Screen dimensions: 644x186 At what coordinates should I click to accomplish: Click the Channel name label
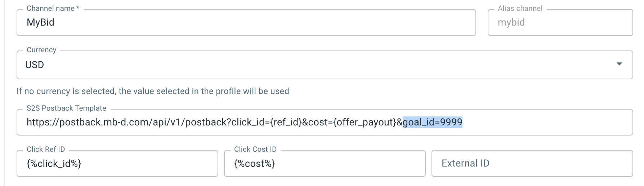point(53,8)
